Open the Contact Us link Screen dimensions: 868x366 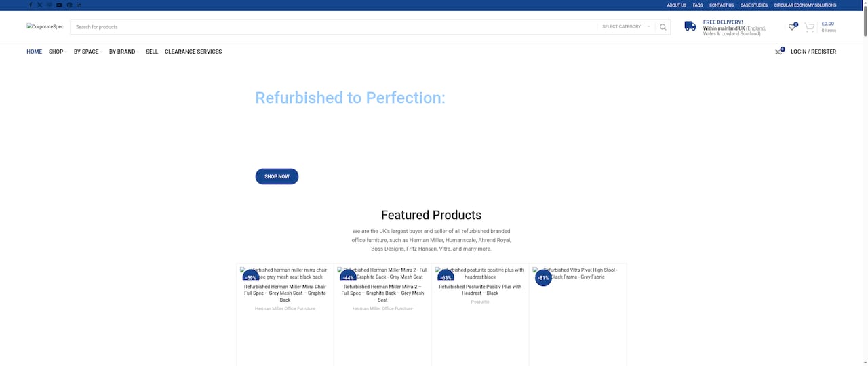point(722,5)
